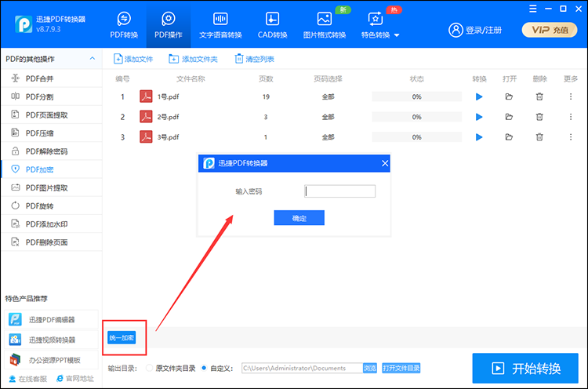Click page selection 全部 for 2号.pdf

point(328,117)
